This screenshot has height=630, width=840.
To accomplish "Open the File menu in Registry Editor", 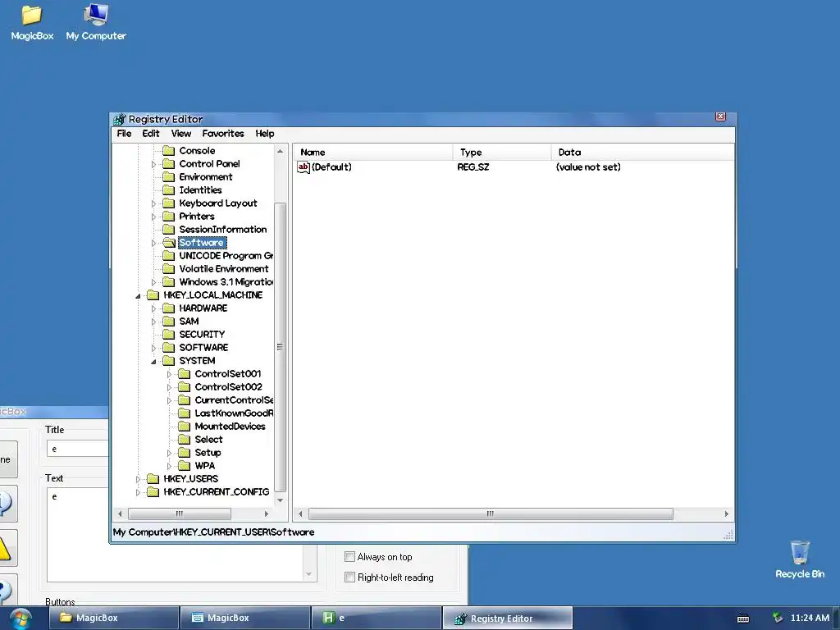I will pyautogui.click(x=124, y=134).
